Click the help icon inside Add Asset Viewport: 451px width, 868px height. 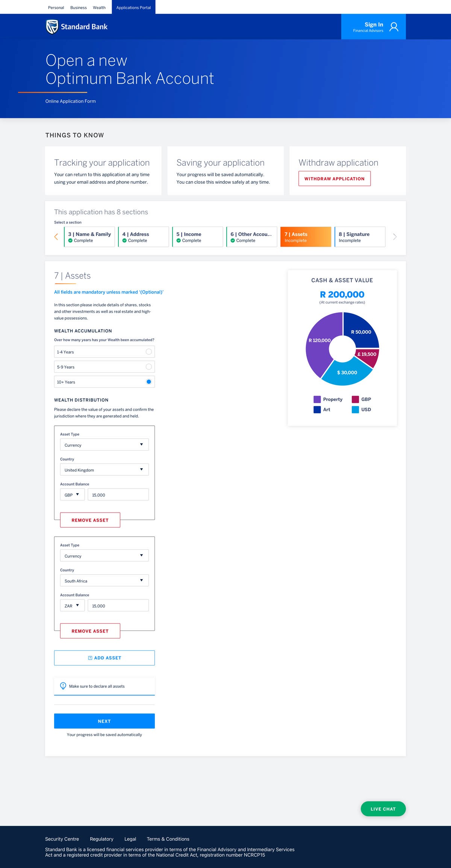point(90,658)
